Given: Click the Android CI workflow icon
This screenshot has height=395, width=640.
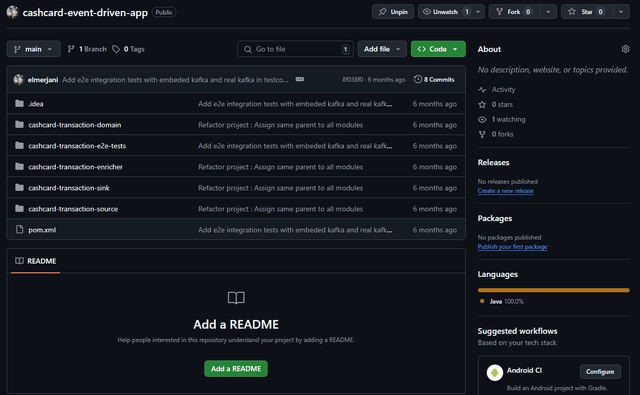Looking at the screenshot, I should click(495, 373).
